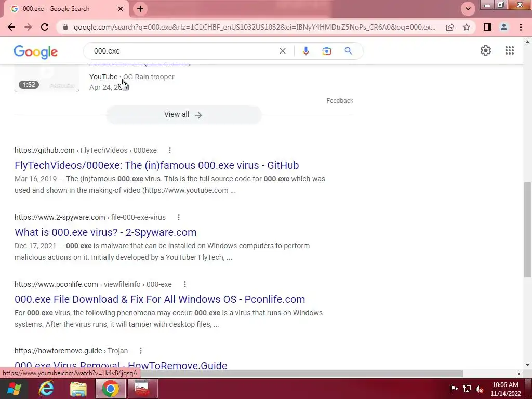Click the address bar URL
532x399 pixels.
click(255, 27)
